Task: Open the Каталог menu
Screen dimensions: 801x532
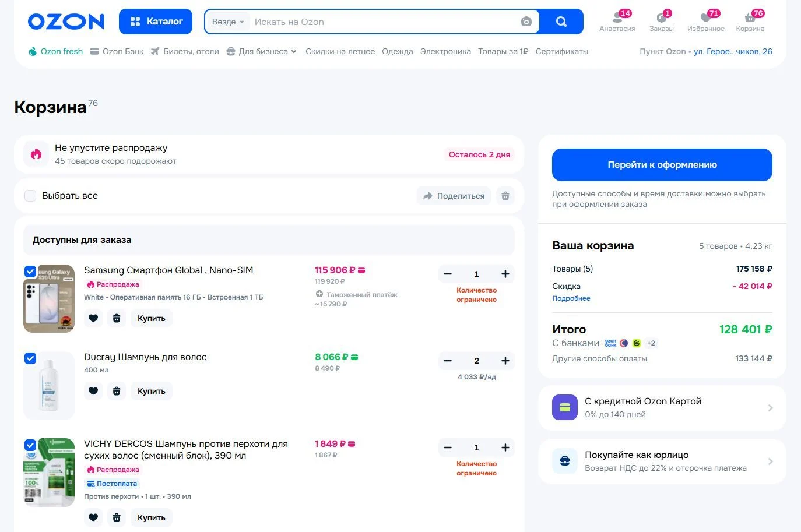Action: [x=156, y=22]
